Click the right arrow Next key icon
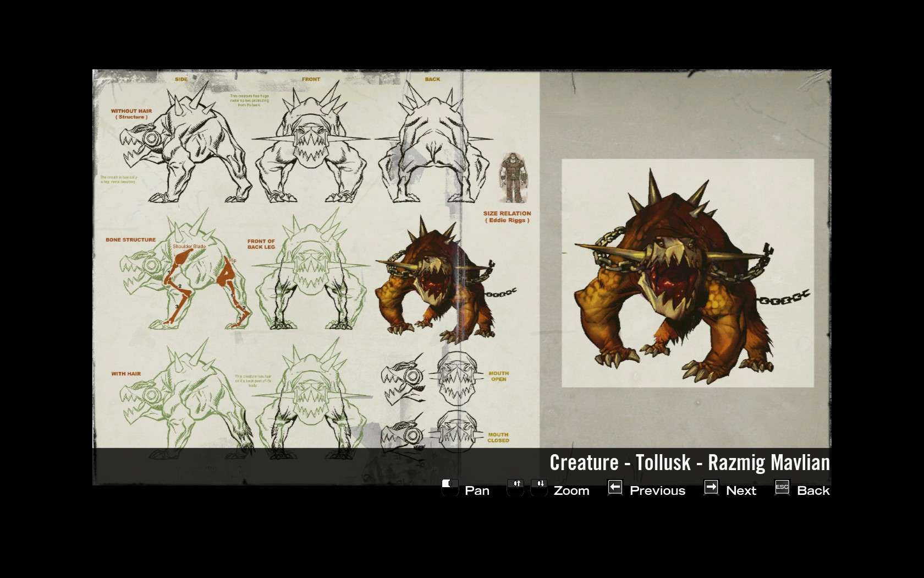 [x=711, y=487]
